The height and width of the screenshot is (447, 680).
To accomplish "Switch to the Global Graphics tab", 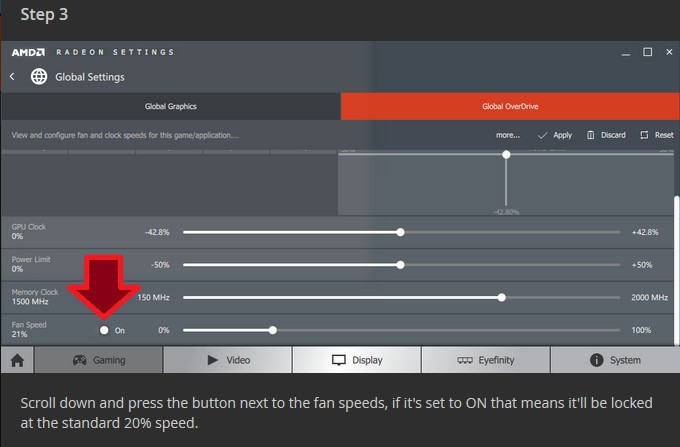I will pos(171,106).
